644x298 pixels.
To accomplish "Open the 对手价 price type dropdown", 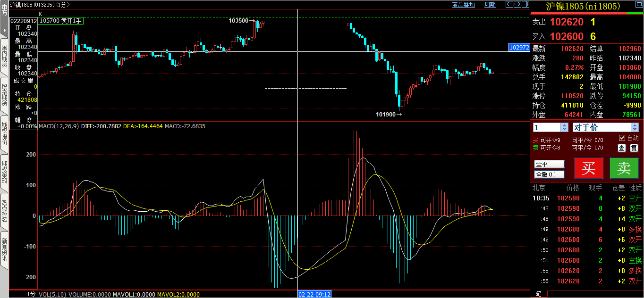I will [635, 127].
